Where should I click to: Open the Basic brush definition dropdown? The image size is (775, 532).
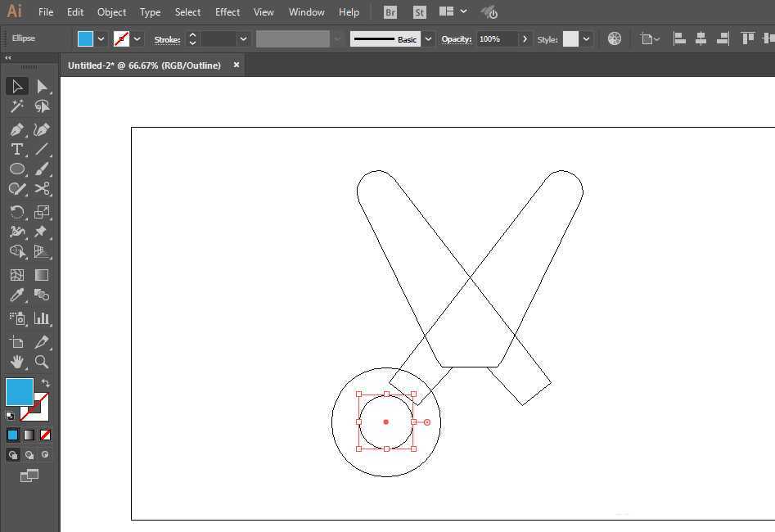pos(429,39)
